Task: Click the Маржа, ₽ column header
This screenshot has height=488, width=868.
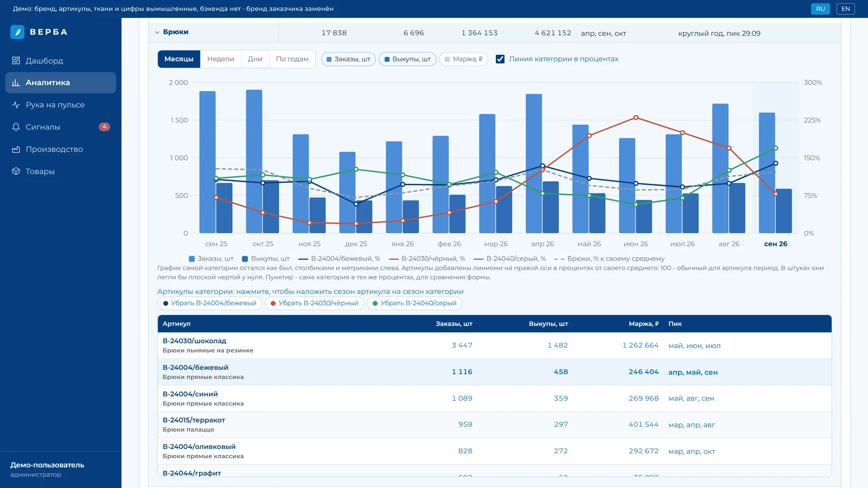Action: pyautogui.click(x=643, y=324)
